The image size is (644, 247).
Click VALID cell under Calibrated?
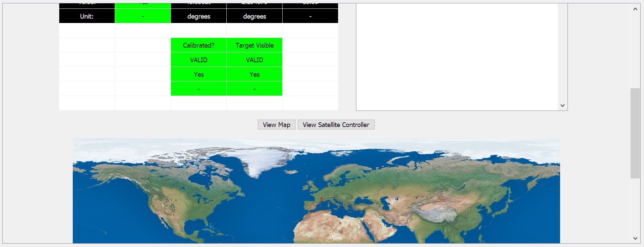[199, 60]
